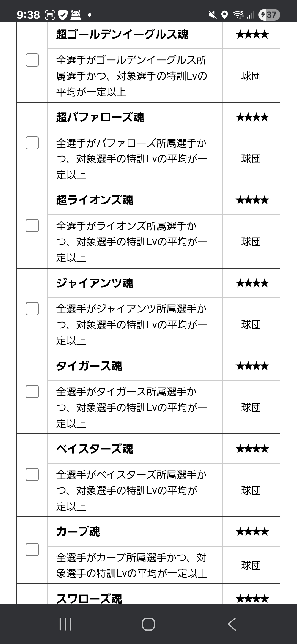This screenshot has height=644, width=297.
Task: Tap the スワローズ魂 row title
Action: click(89, 599)
